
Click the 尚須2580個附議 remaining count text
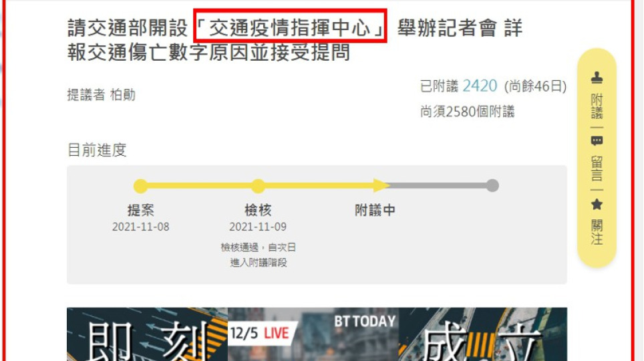[468, 112]
